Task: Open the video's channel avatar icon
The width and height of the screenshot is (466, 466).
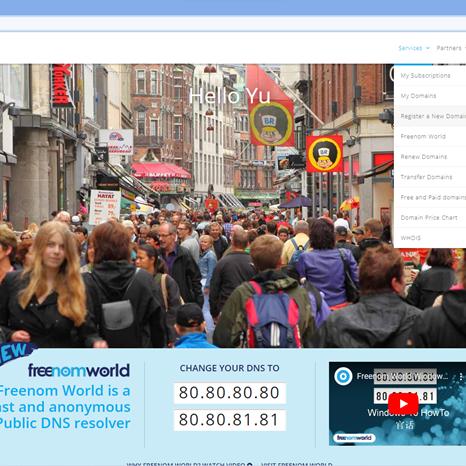Action: coord(343,376)
